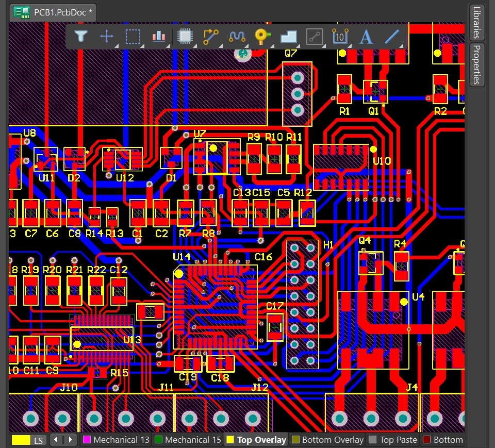This screenshot has height=448, width=495.
Task: Select the Filter tool in the toolbar
Action: click(x=81, y=36)
